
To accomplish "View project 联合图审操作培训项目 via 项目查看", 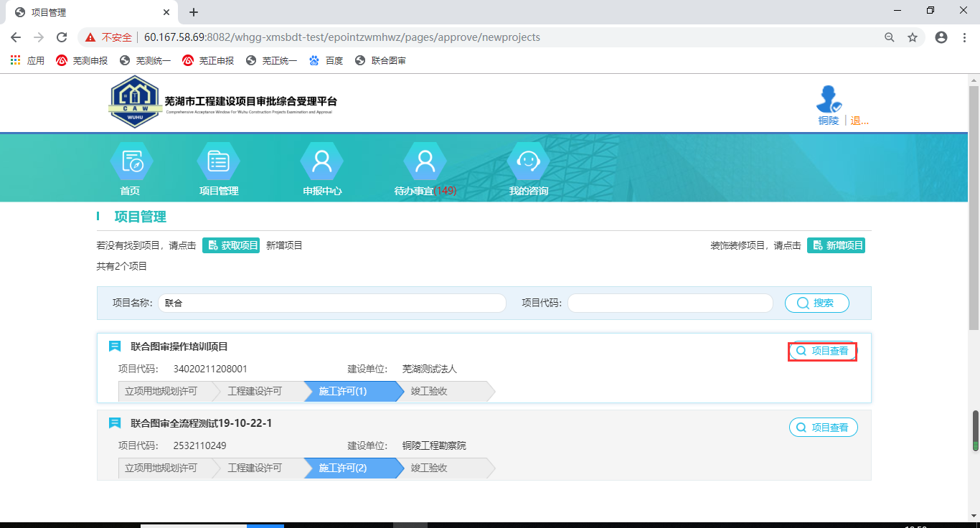I will [x=822, y=352].
